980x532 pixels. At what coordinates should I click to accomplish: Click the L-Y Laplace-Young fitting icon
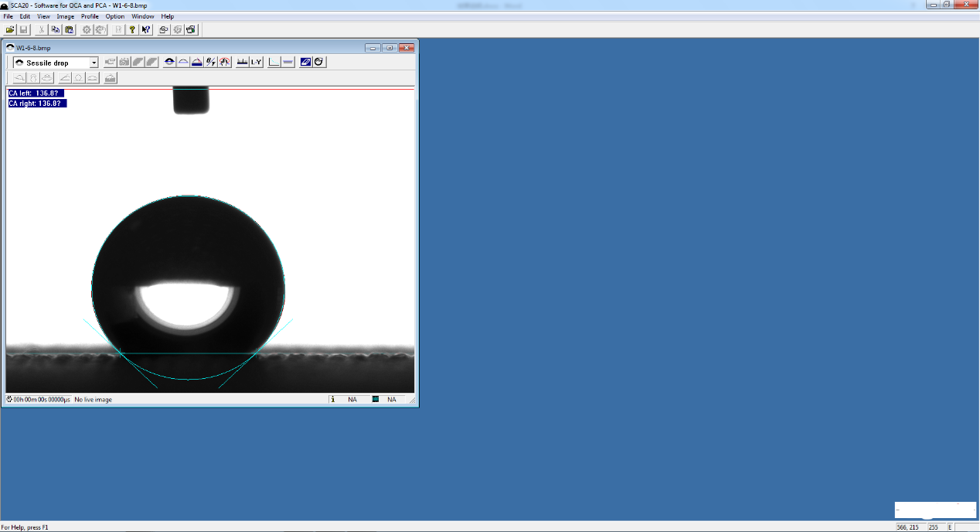pyautogui.click(x=256, y=62)
